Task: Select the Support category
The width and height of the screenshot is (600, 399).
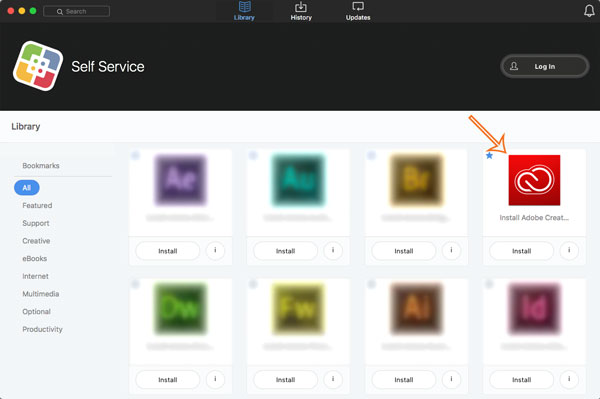Action: coord(36,223)
